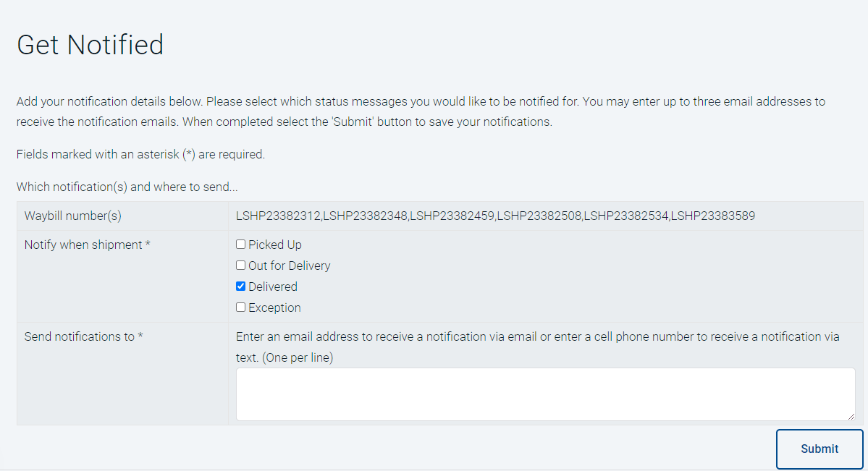This screenshot has width=868, height=471.
Task: Click 'Fields marked with an asterisk' note
Action: click(140, 154)
